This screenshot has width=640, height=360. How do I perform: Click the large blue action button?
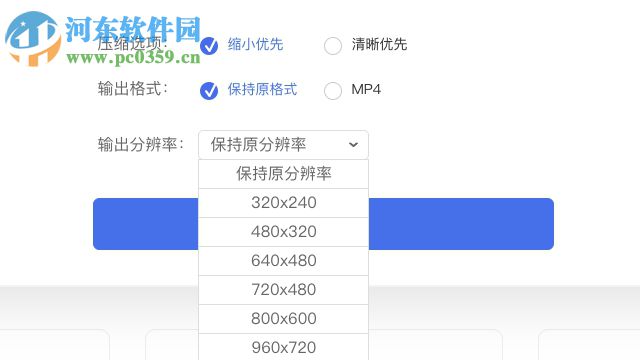pos(461,224)
